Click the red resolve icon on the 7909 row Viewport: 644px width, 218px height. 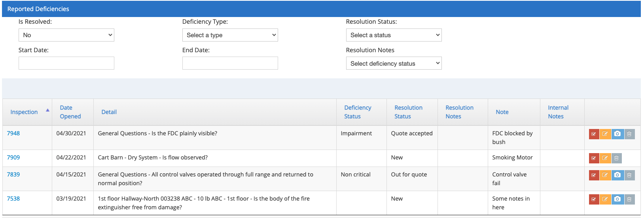tap(594, 158)
